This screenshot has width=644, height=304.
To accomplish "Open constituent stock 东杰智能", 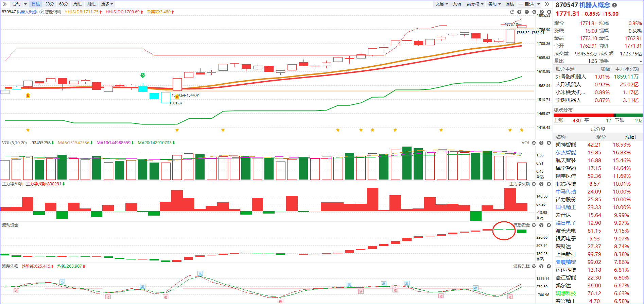I will (x=566, y=153).
